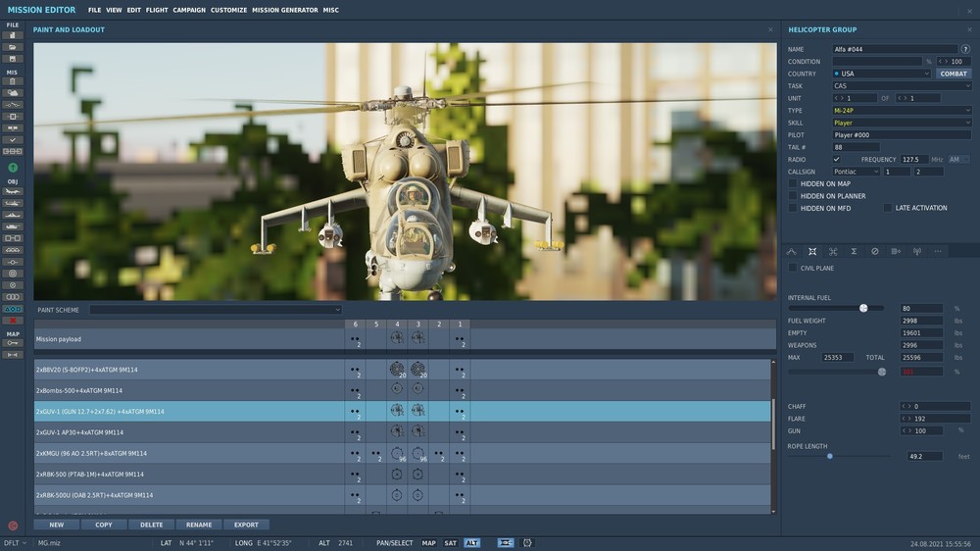This screenshot has width=980, height=551.
Task: Open the Triggered Actions tab icon
Action: [896, 251]
